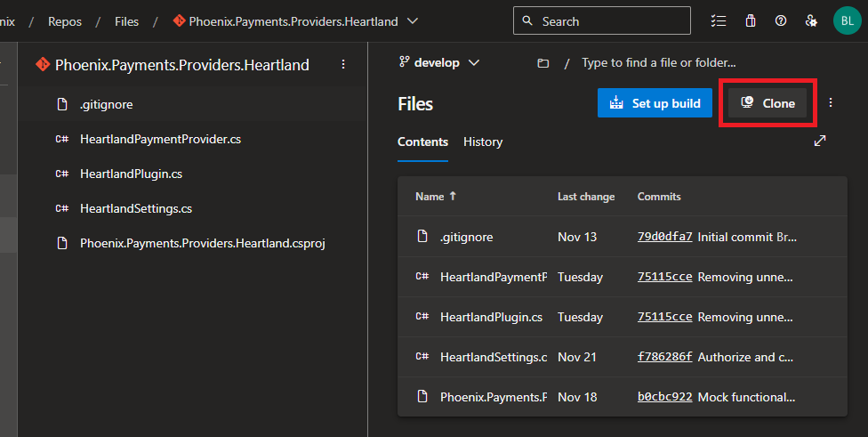Toggle full screen view of file contents

[820, 141]
